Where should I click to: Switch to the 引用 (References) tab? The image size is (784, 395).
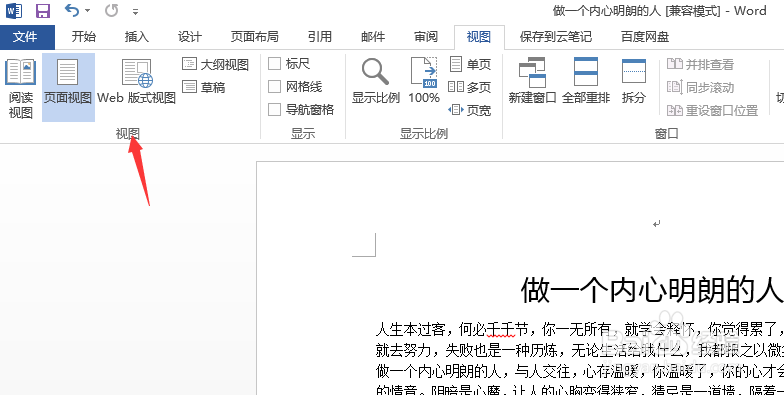point(320,37)
